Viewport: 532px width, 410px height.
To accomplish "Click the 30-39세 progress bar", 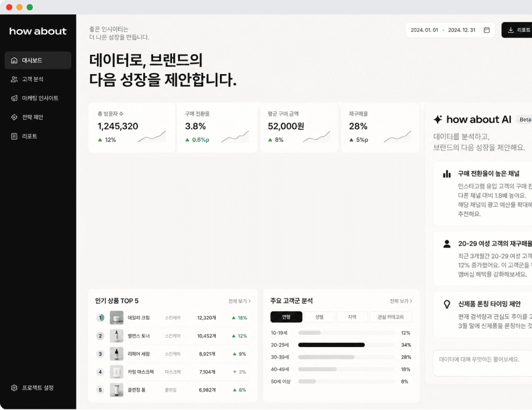I will pos(346,357).
